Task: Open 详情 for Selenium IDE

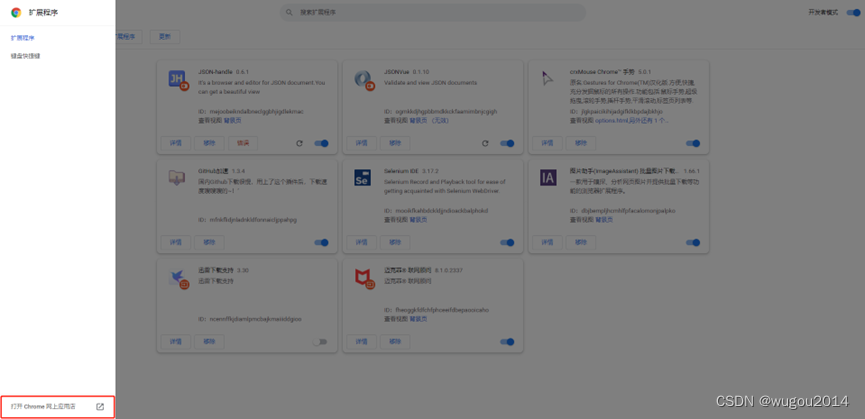Action: (361, 243)
